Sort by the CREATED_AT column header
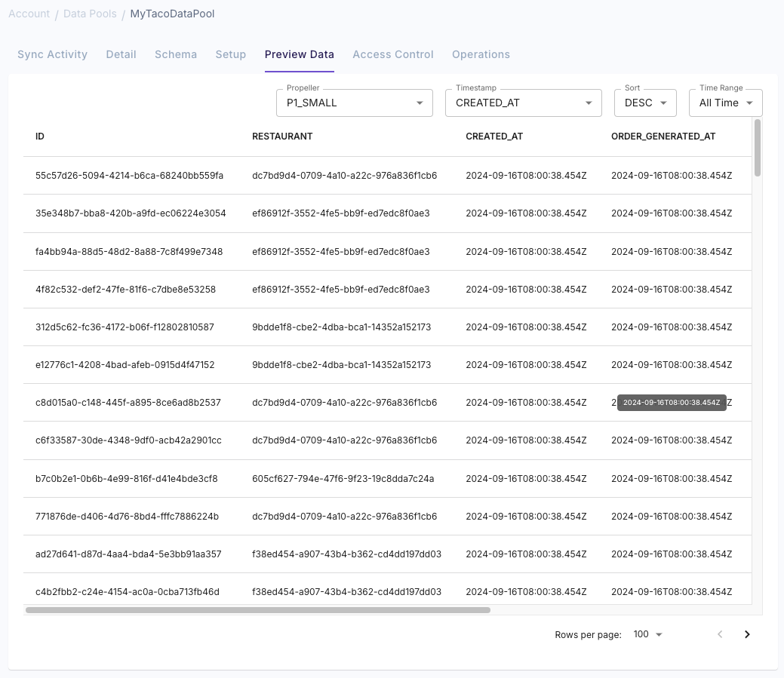784x678 pixels. 493,137
